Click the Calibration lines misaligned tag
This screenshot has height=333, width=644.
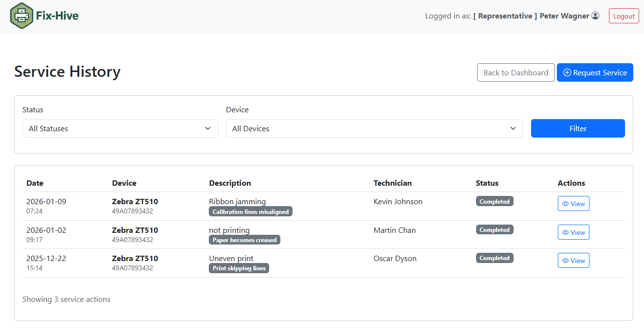click(250, 212)
